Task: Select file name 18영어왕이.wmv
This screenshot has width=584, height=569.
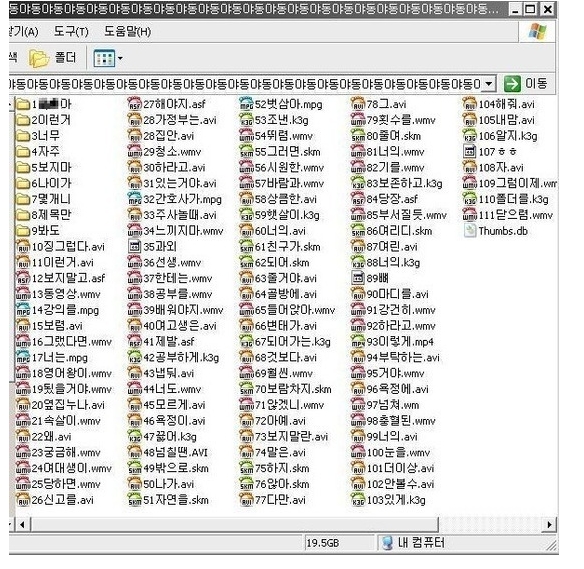Action: (72, 373)
